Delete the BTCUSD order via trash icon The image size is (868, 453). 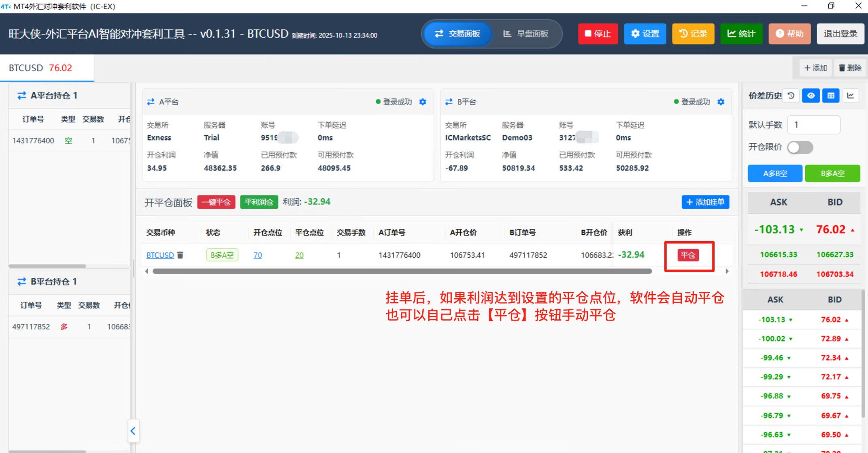click(x=181, y=255)
